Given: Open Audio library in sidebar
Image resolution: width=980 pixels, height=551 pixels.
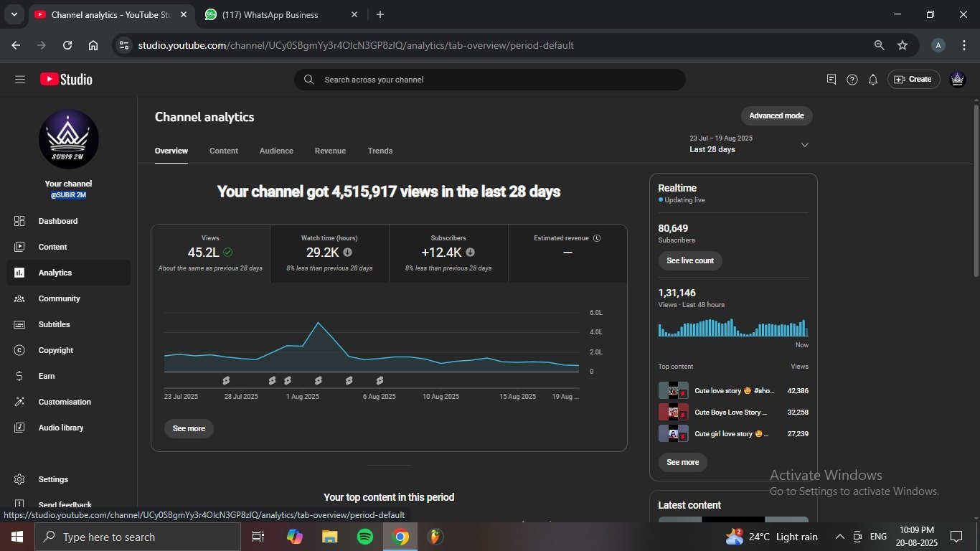Looking at the screenshot, I should (60, 428).
